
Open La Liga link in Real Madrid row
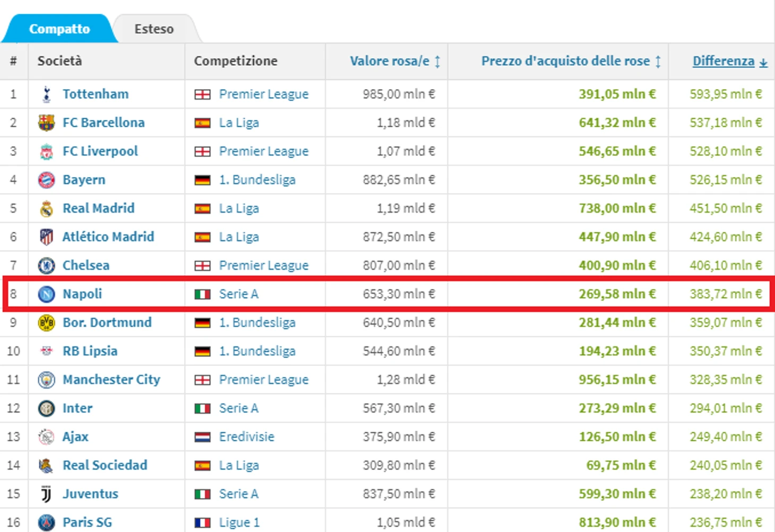click(239, 208)
